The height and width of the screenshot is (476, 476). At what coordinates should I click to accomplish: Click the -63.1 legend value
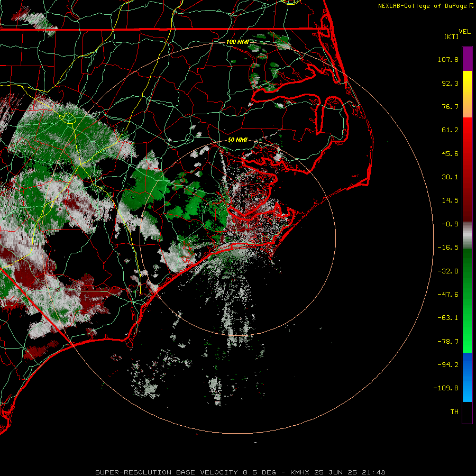click(x=448, y=318)
